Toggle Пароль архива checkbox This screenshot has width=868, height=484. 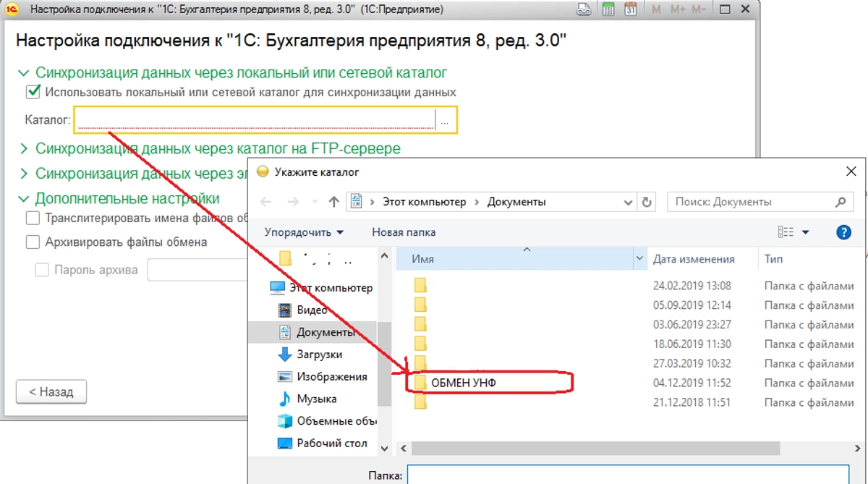(x=42, y=270)
